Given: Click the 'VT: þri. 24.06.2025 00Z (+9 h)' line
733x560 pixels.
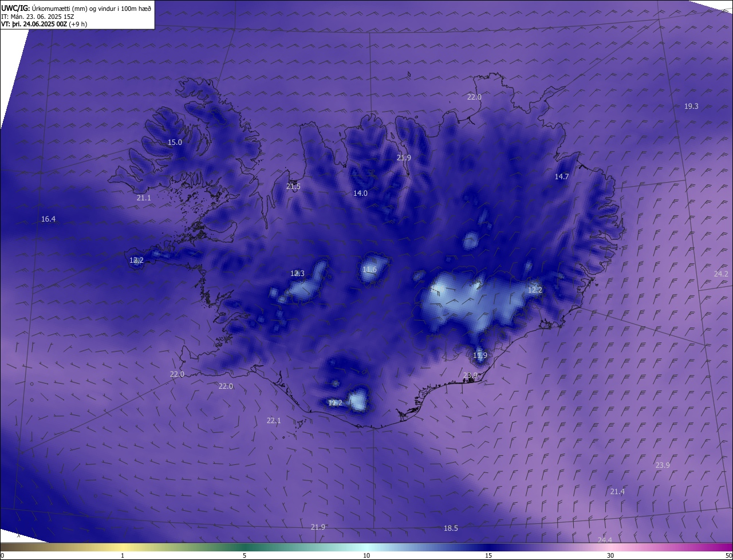Looking at the screenshot, I should 45,24.
